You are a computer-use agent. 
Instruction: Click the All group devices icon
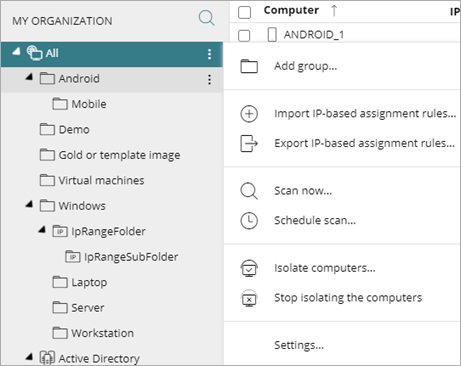pos(34,53)
